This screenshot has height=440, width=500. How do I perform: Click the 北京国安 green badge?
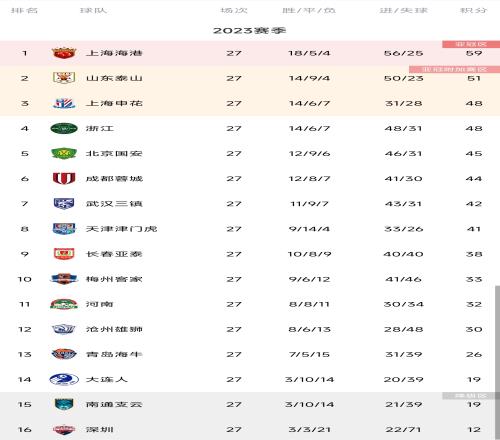pos(64,153)
